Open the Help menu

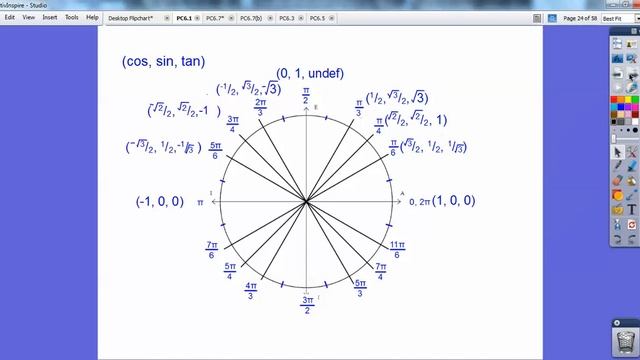92,18
